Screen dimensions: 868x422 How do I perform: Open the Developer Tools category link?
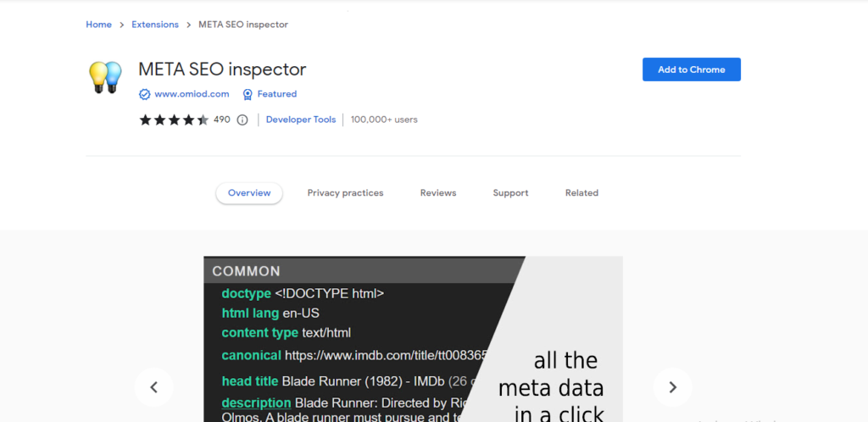click(301, 119)
